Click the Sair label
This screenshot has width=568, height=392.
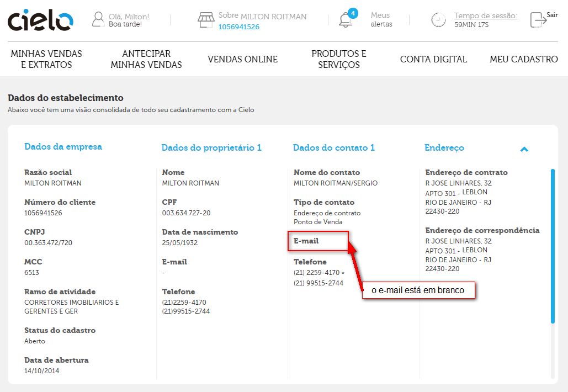coord(552,15)
